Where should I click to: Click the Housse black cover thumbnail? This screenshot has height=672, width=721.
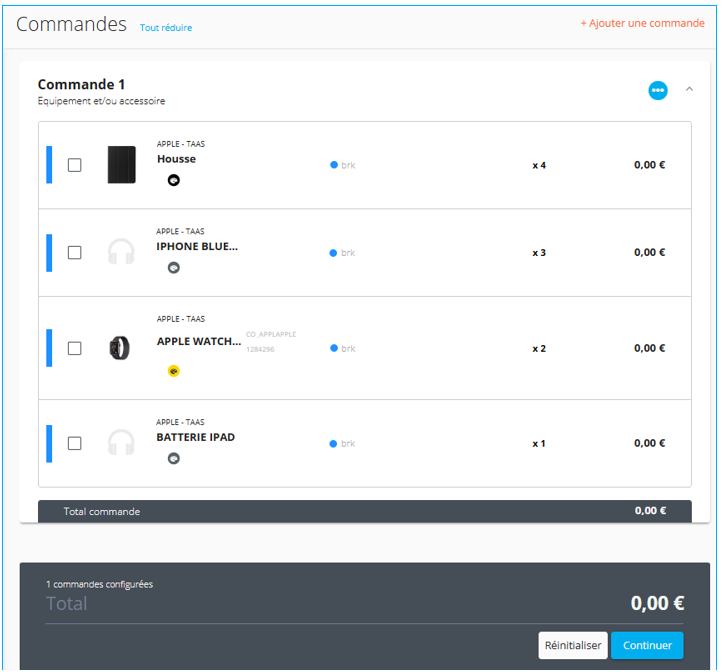(121, 165)
